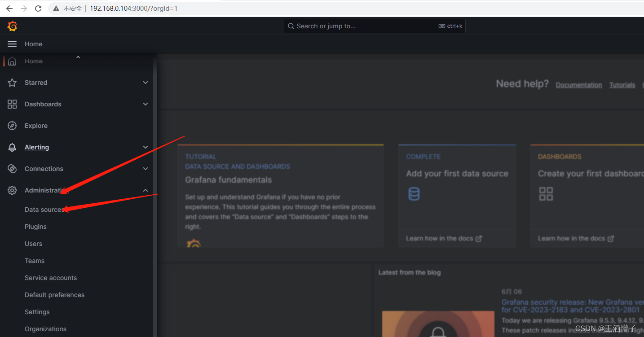This screenshot has width=644, height=337.
Task: Click the browser forward arrow
Action: [x=24, y=9]
